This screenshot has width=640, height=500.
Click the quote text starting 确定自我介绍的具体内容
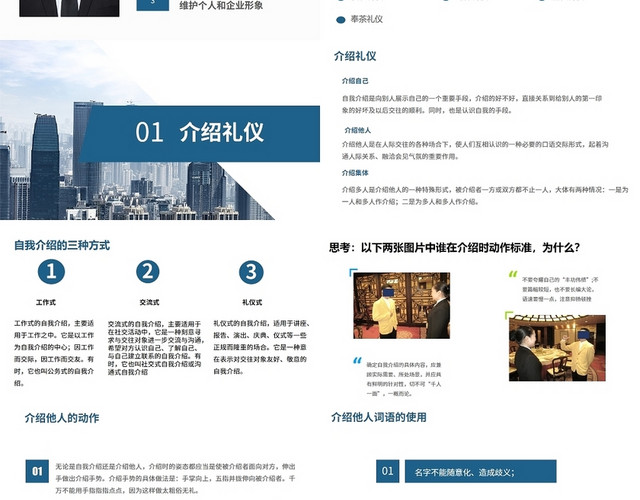click(404, 379)
